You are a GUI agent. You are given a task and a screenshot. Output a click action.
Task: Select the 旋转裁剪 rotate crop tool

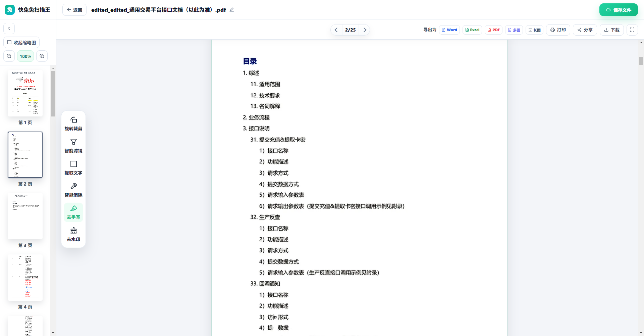tap(73, 124)
